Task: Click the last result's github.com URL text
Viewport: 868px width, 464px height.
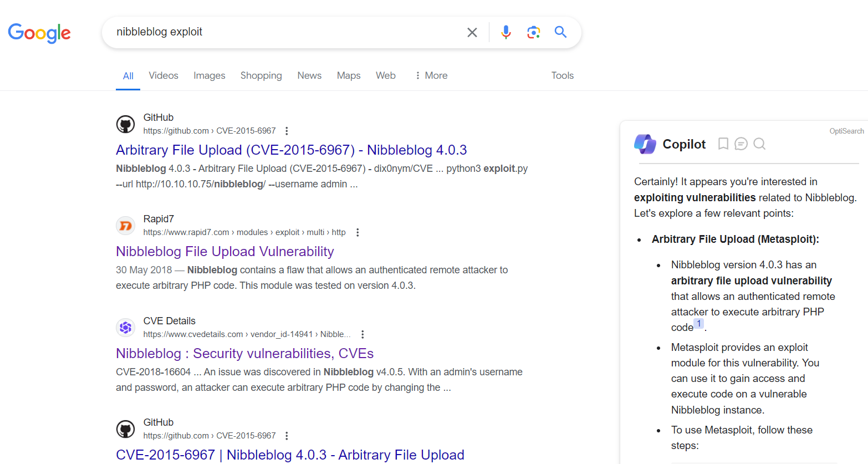Action: [x=210, y=436]
